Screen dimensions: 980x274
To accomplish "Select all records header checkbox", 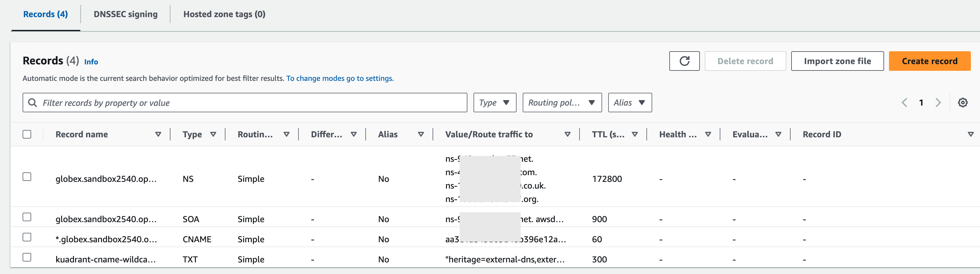I will coord(27,134).
